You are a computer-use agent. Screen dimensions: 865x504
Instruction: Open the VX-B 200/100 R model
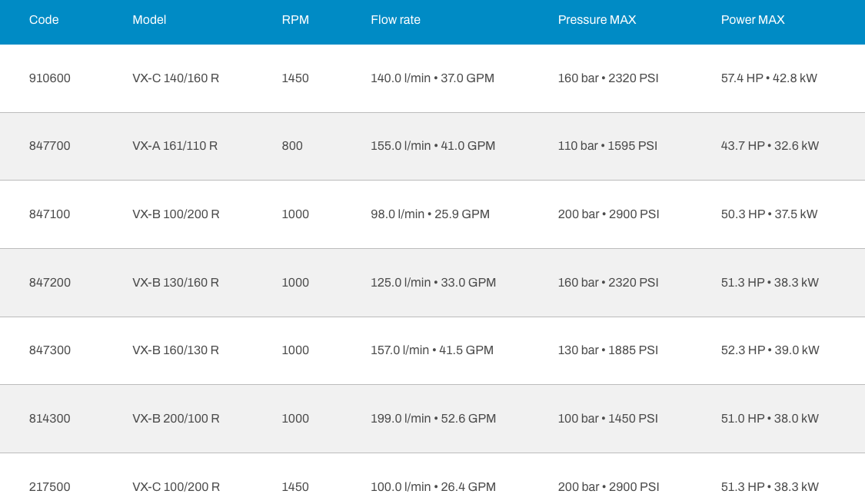(175, 419)
